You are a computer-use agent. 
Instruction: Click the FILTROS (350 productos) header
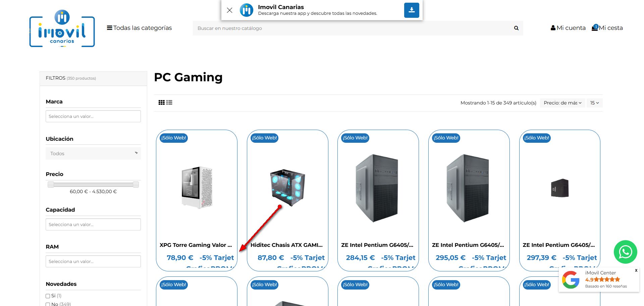(x=93, y=78)
